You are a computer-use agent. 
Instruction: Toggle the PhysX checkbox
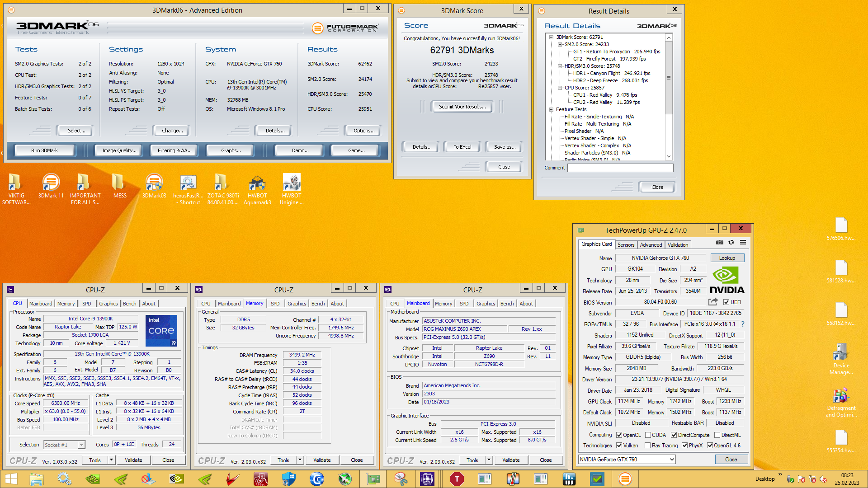point(684,446)
